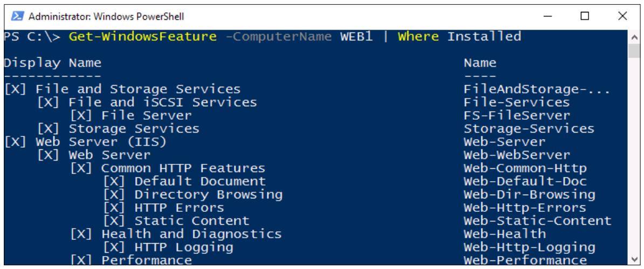The height and width of the screenshot is (269, 644).
Task: Click the [X] beside HTTP Logging
Action: 114,247
